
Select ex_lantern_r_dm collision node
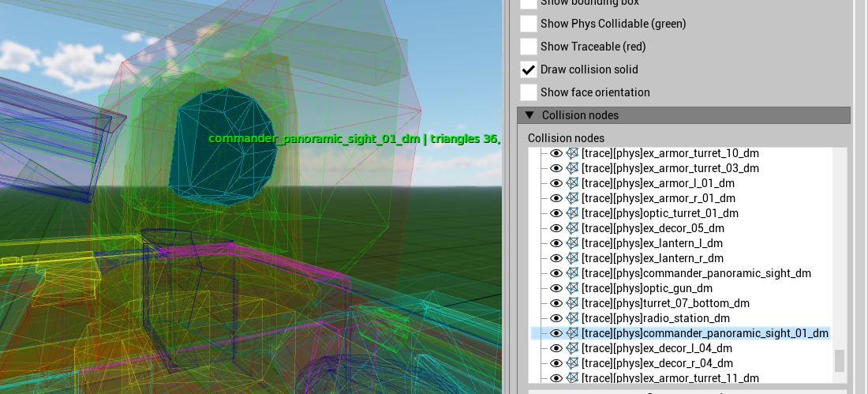652,258
